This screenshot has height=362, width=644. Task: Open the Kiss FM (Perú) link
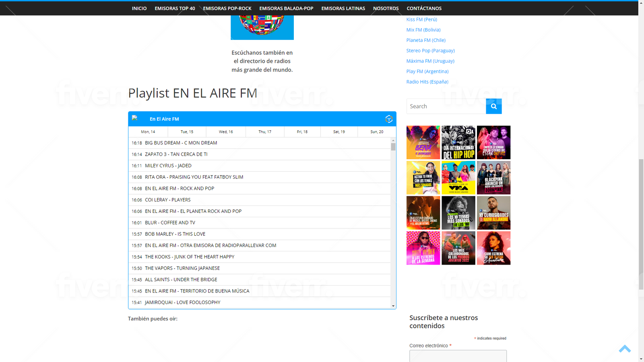tap(421, 19)
